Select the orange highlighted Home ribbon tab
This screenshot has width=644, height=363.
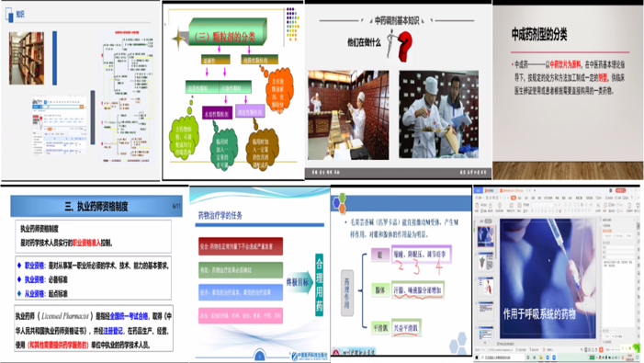coord(514,198)
